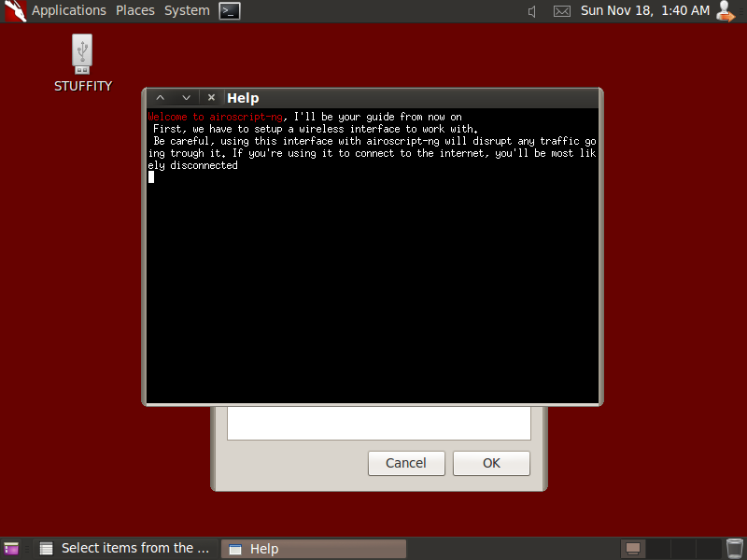Click the user logout icon
This screenshot has height=560, width=747.
(x=726, y=11)
